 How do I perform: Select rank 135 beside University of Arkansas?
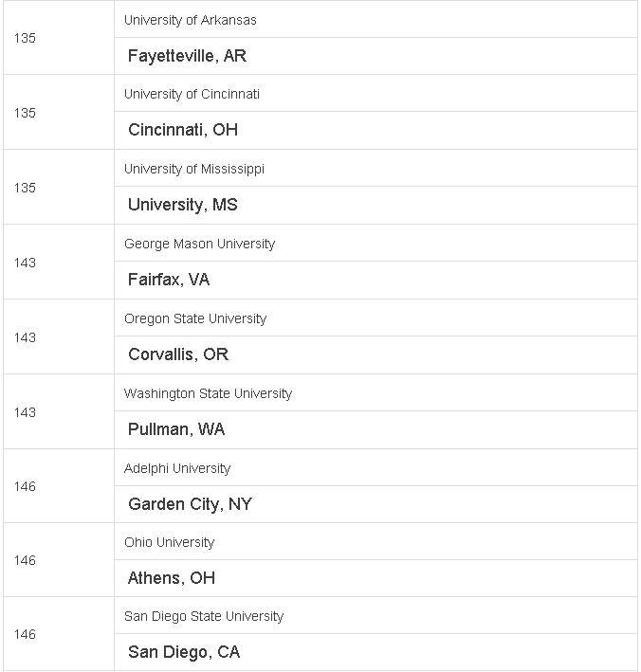tap(25, 38)
